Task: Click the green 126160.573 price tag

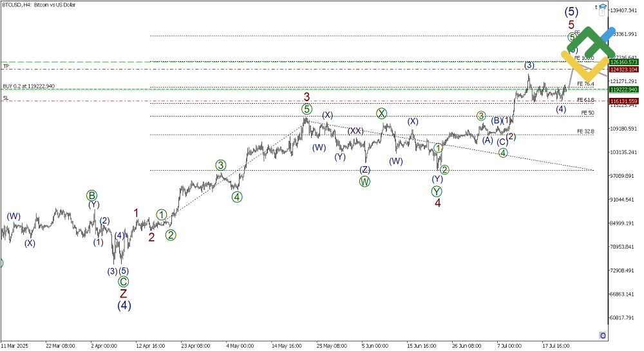Action: (x=623, y=62)
